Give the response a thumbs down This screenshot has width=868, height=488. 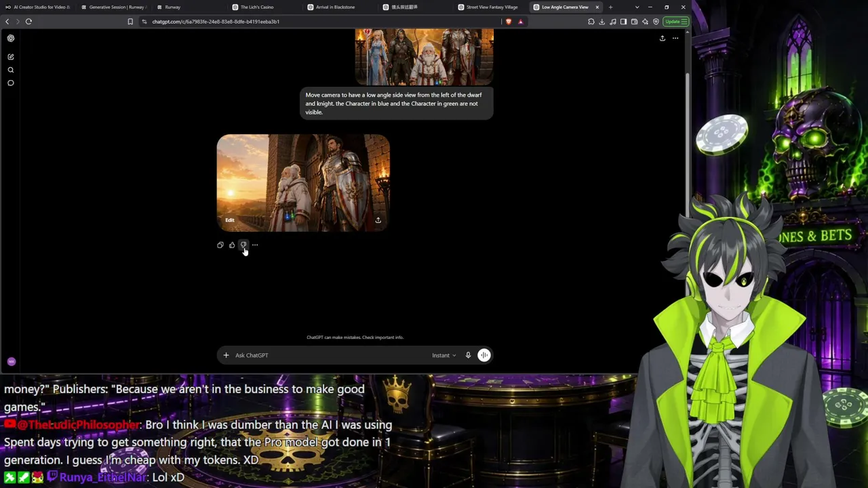click(x=243, y=245)
